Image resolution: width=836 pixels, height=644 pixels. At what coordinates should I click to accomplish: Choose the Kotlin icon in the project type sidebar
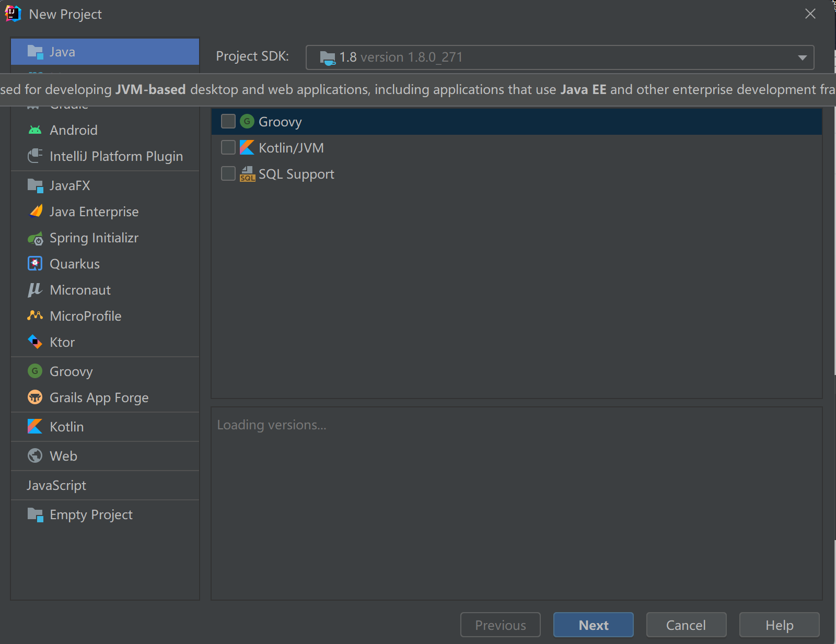click(35, 427)
